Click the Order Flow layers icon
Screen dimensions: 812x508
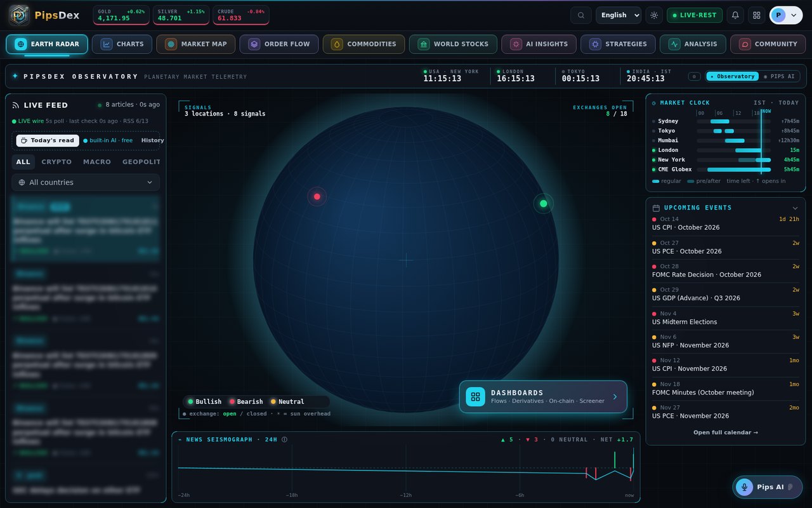pyautogui.click(x=254, y=44)
